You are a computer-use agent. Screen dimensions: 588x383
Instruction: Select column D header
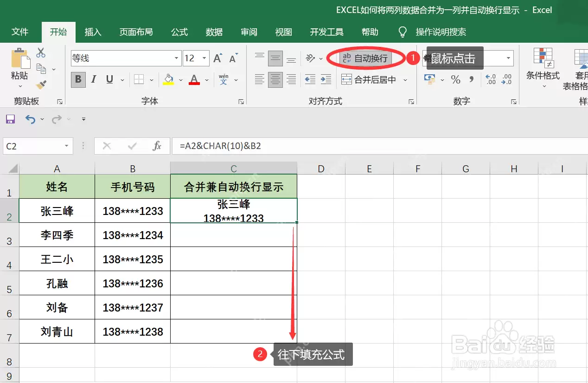(x=321, y=169)
